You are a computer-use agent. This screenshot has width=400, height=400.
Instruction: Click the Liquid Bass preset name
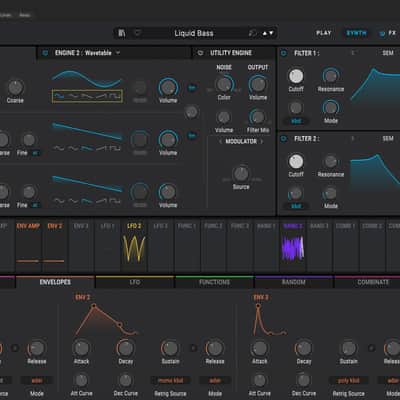(194, 33)
